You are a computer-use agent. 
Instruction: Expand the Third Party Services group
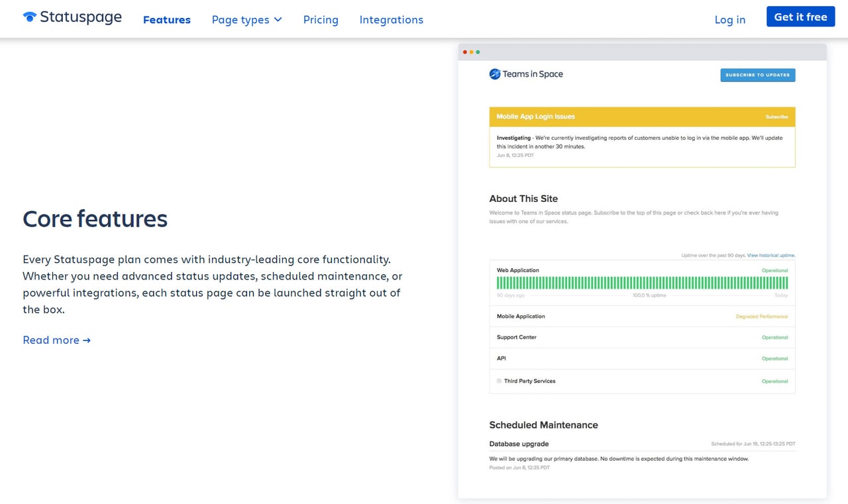tap(499, 381)
